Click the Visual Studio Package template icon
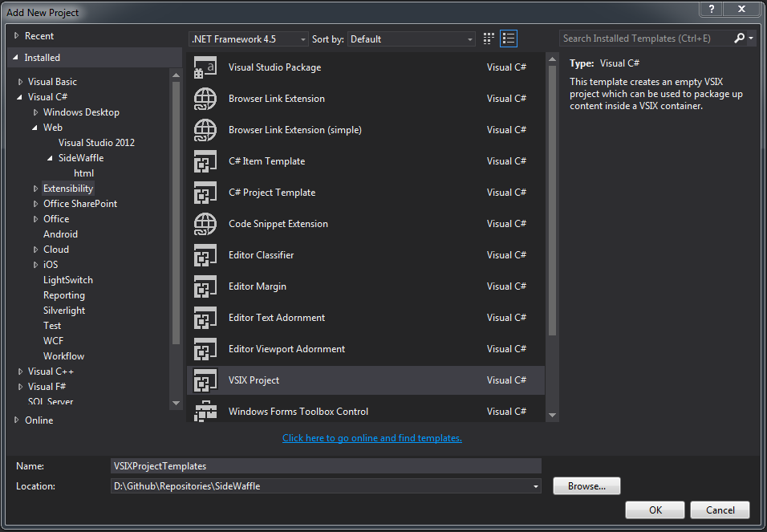Image resolution: width=767 pixels, height=532 pixels. (x=205, y=67)
